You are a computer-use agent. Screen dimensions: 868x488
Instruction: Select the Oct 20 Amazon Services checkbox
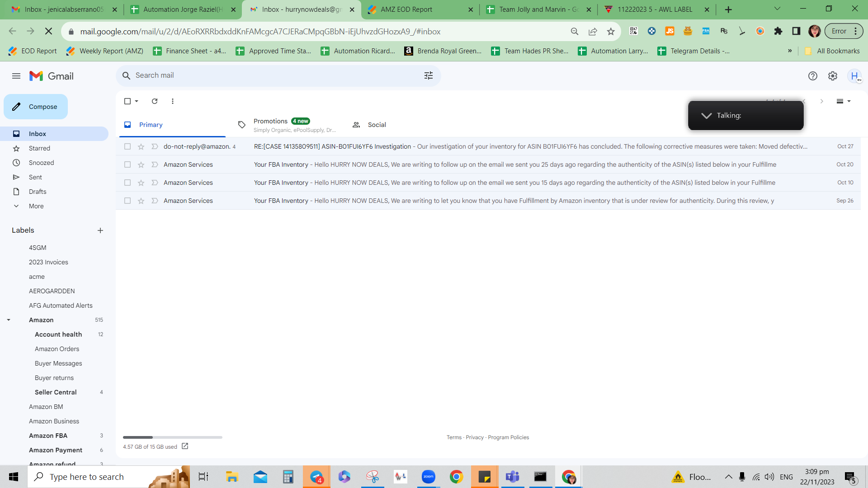click(127, 164)
